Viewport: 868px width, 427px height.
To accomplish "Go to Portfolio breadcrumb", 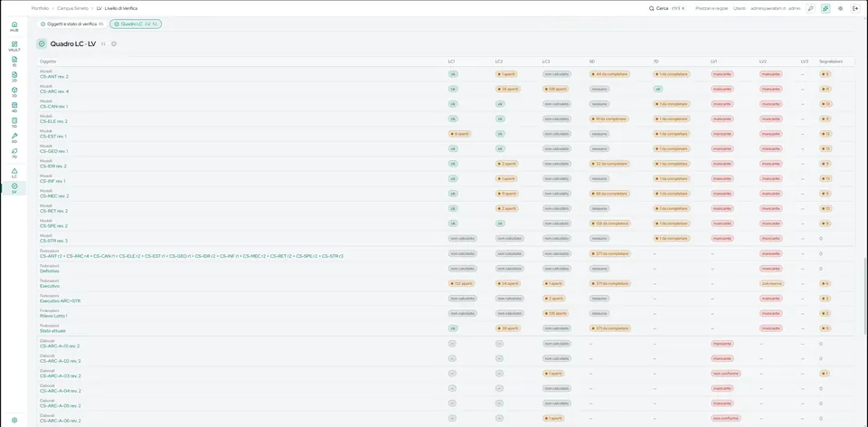I will tap(40, 8).
